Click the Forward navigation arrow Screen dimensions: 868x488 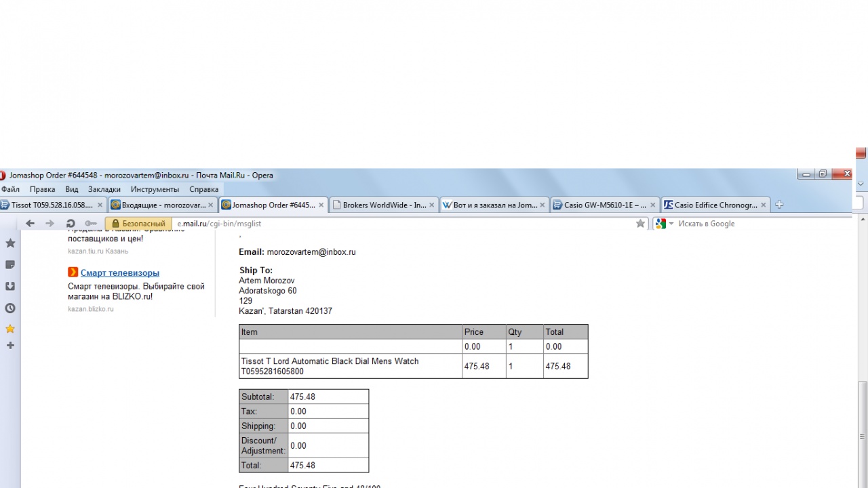pyautogui.click(x=50, y=224)
